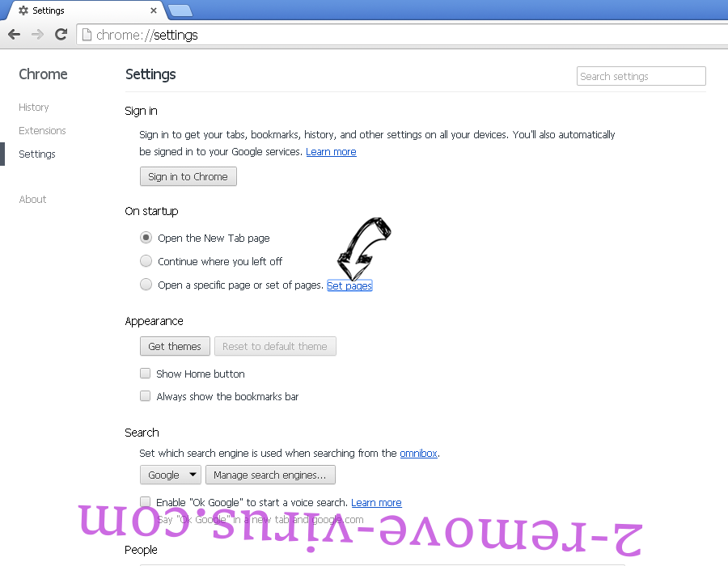Screen dimensions: 728x566
Task: Open a new tab with the new tab button
Action: pos(180,11)
